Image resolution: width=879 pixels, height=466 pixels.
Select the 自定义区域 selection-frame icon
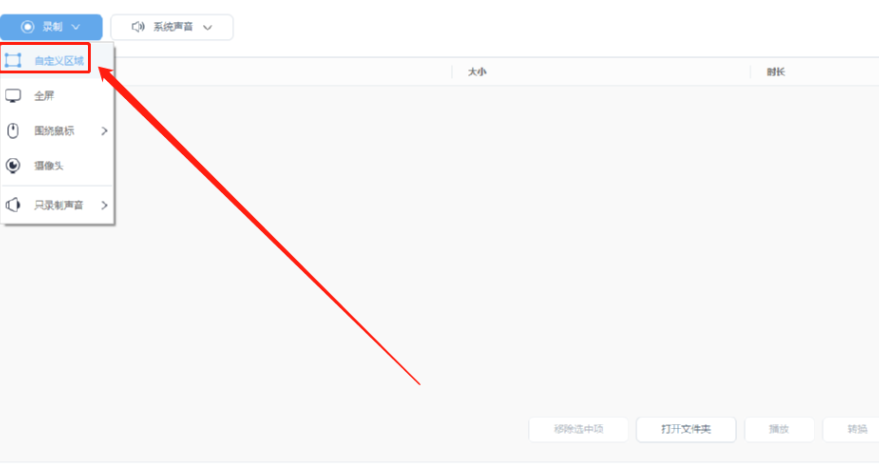13,60
